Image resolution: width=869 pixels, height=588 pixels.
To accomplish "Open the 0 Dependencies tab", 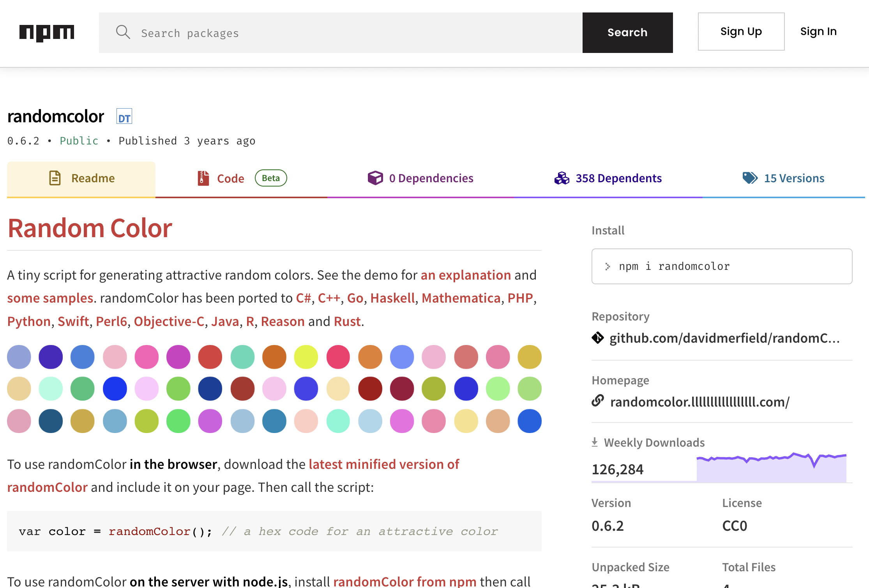I will [x=431, y=178].
